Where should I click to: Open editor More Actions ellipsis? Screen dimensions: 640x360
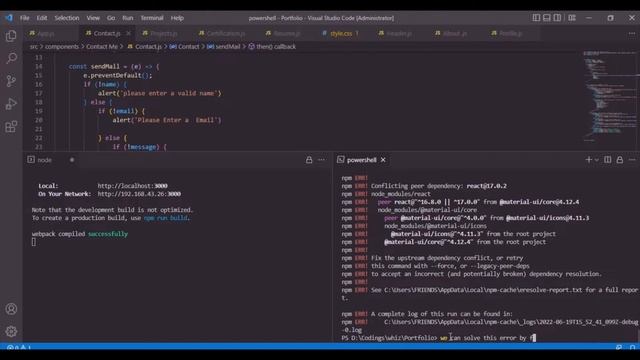631,33
